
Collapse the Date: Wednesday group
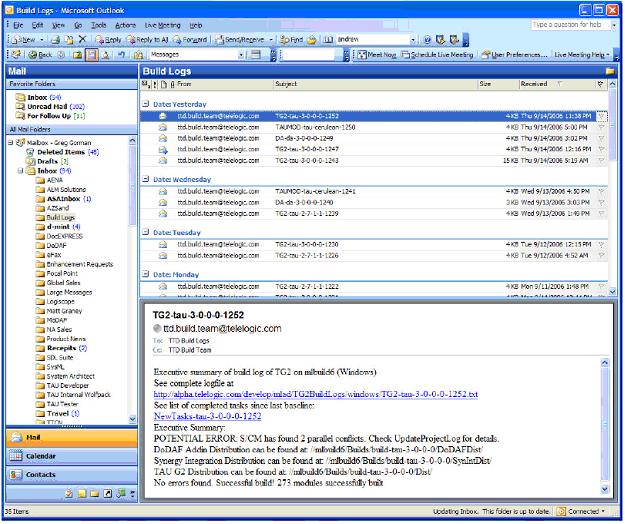coord(146,179)
